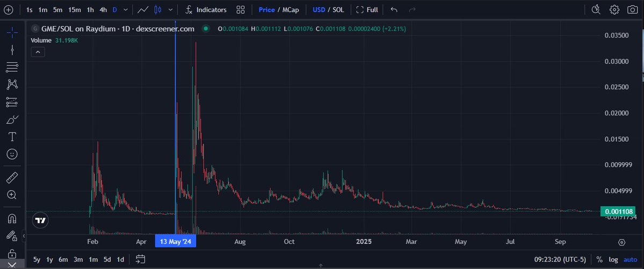The image size is (644, 269).
Task: Click the 0.001108 current price label
Action: tap(618, 212)
